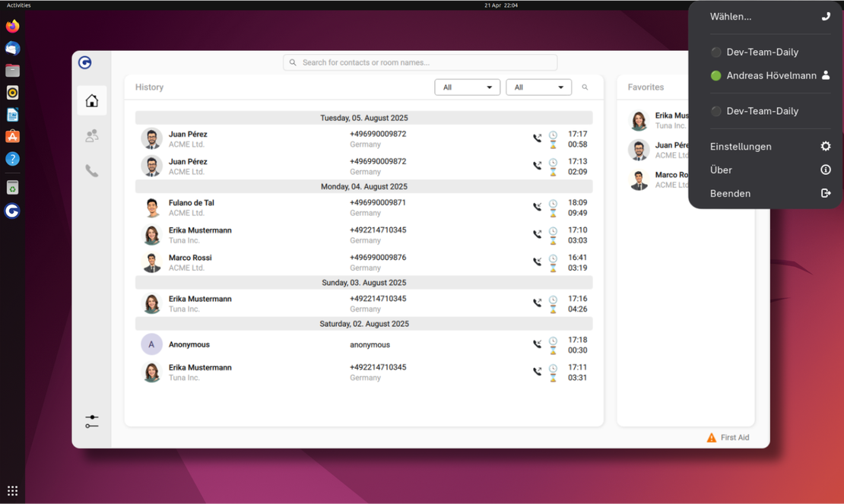The width and height of the screenshot is (844, 504).
Task: Select the upper Dev-Team-Daily presence option
Action: tap(761, 52)
